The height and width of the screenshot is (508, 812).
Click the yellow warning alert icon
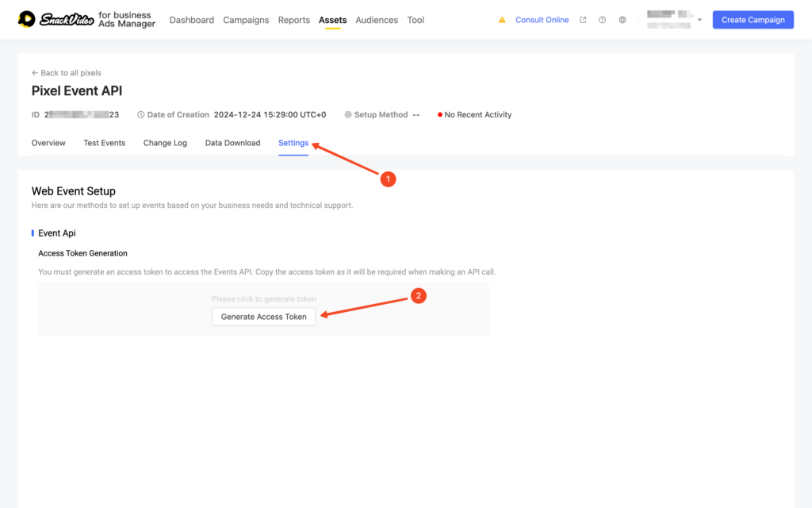[x=502, y=20]
